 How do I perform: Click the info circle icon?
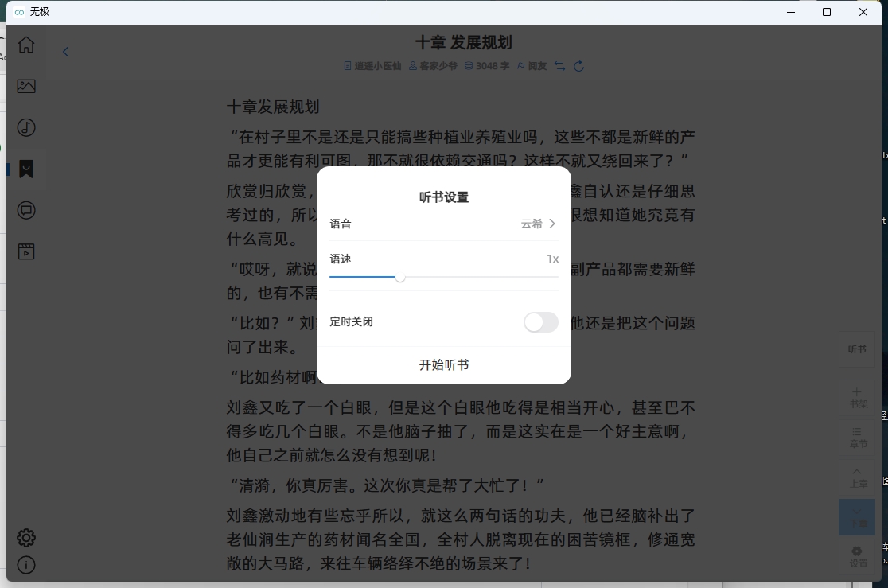pyautogui.click(x=26, y=565)
